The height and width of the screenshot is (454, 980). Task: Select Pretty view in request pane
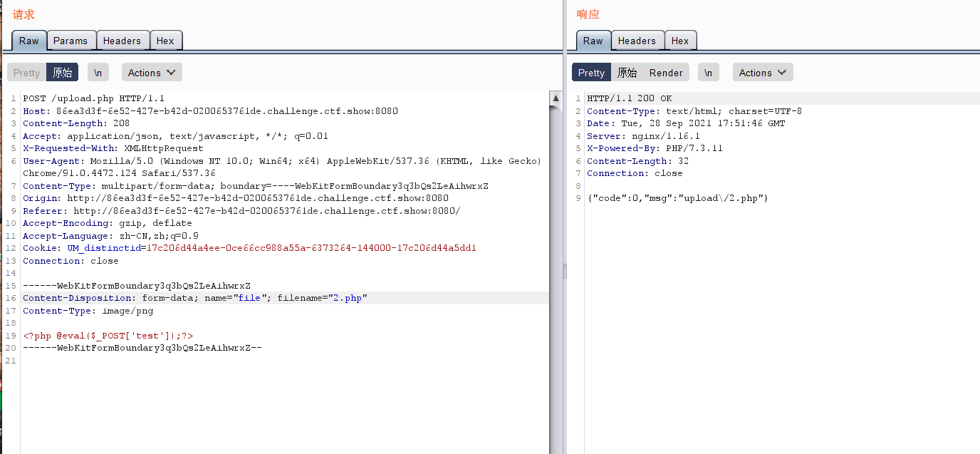point(27,73)
